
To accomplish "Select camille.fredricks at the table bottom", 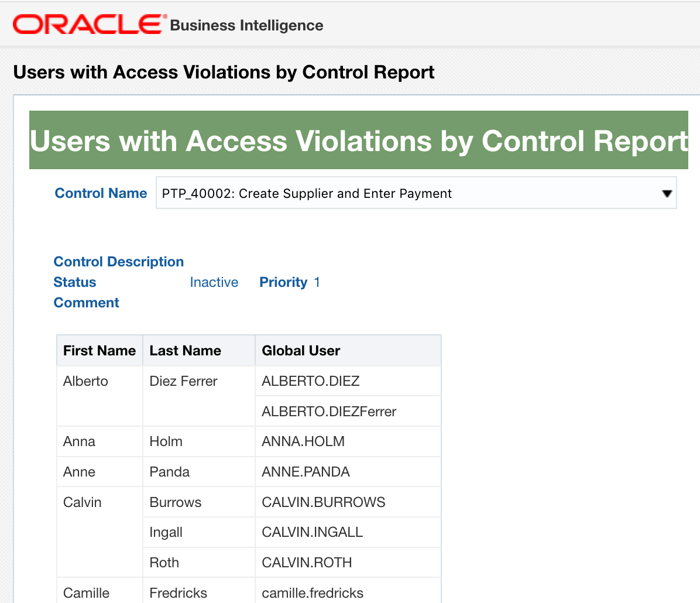I will pyautogui.click(x=312, y=593).
